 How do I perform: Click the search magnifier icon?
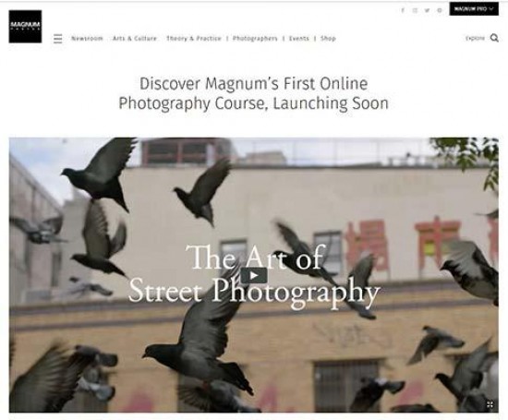[494, 38]
